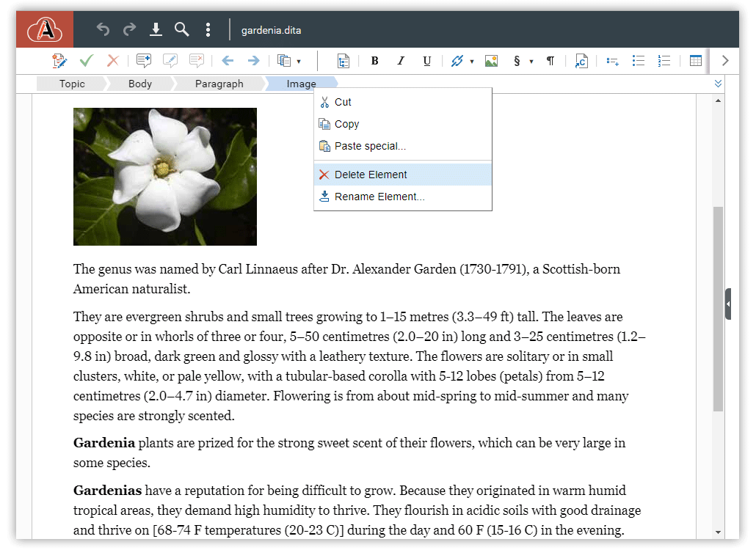756x550 pixels.
Task: Edit the selected comment
Action: coord(170,61)
